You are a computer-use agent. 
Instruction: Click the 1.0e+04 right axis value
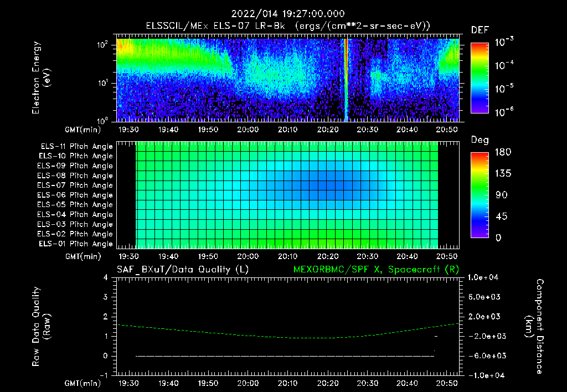[x=483, y=277]
